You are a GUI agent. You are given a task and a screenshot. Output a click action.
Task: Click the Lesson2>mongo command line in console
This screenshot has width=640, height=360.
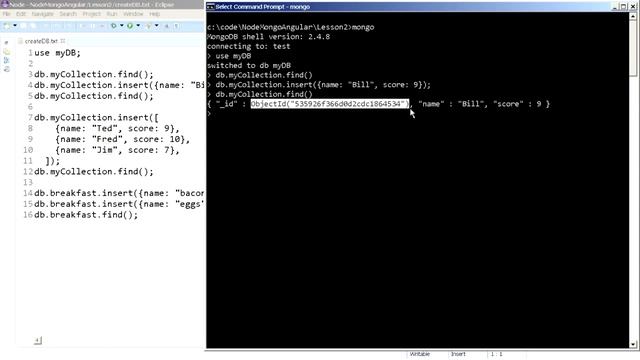(x=291, y=27)
